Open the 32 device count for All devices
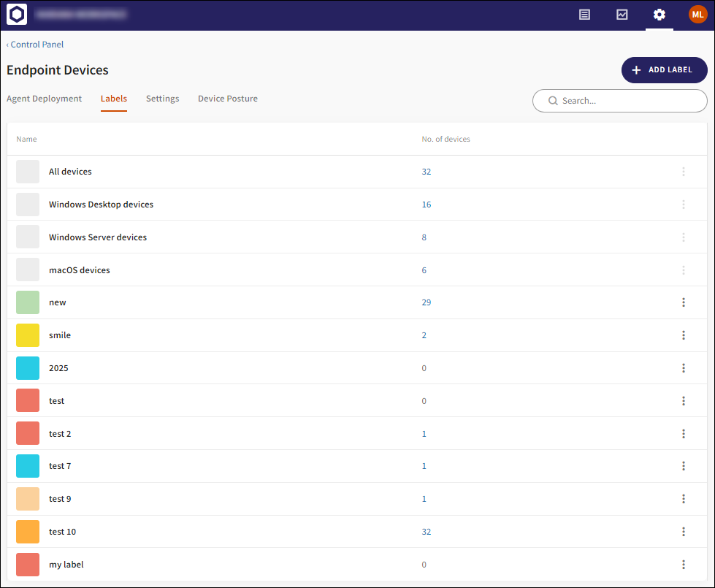The width and height of the screenshot is (715, 588). [427, 172]
